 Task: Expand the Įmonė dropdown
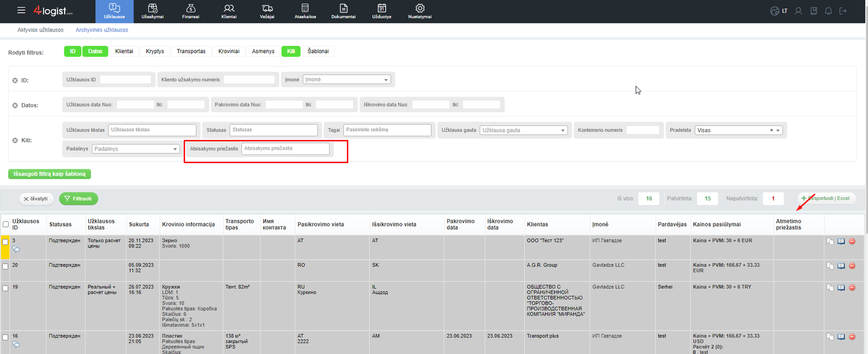347,80
